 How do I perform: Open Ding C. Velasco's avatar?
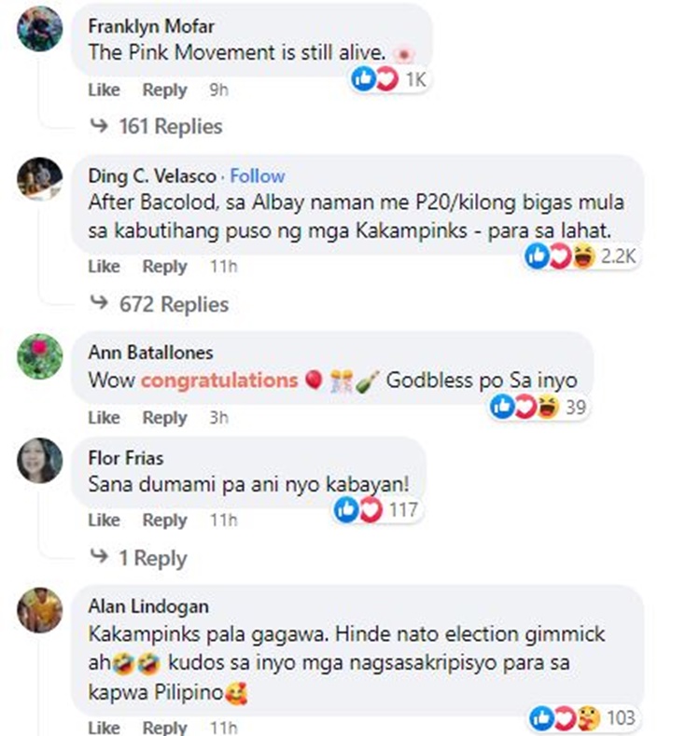pos(40,179)
